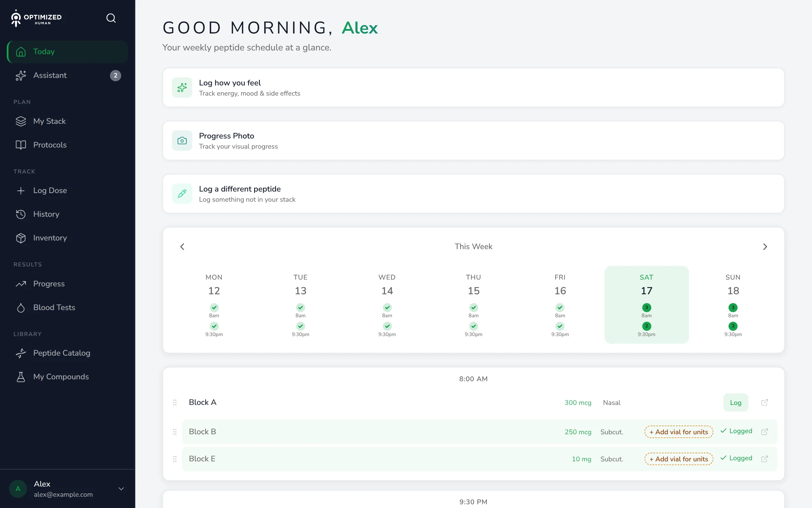This screenshot has width=812, height=508.
Task: Open the Today page
Action: (x=68, y=52)
